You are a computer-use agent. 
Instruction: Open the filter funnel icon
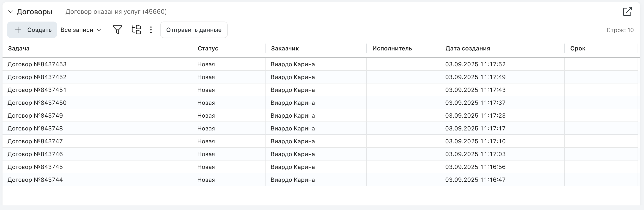[x=118, y=30]
